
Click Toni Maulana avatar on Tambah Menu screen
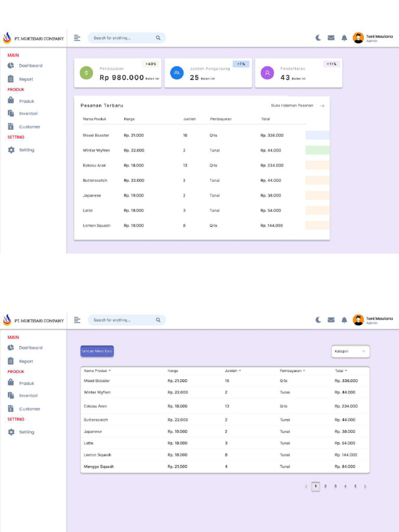[x=358, y=320]
